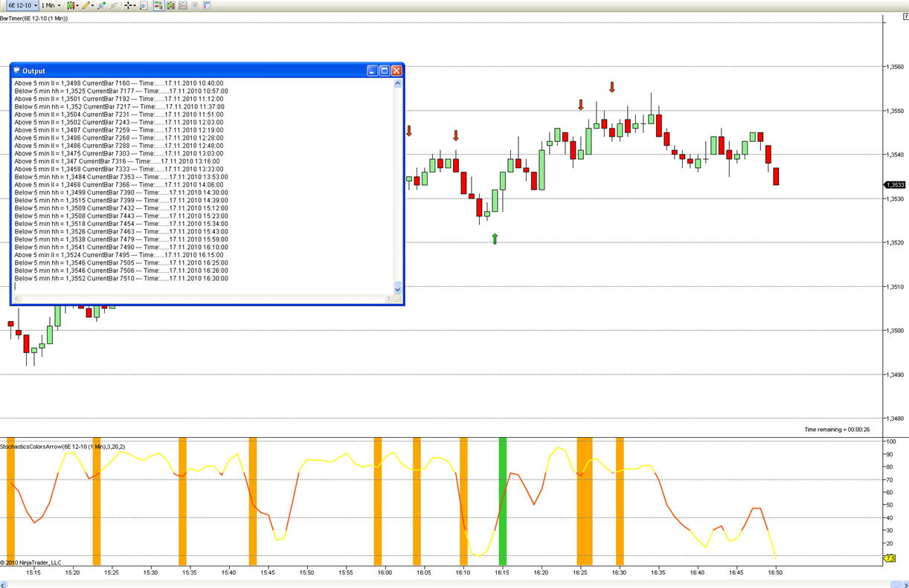The height and width of the screenshot is (588, 909).
Task: Click the StochasticsColorsArrow indicator label
Action: pyautogui.click(x=63, y=446)
